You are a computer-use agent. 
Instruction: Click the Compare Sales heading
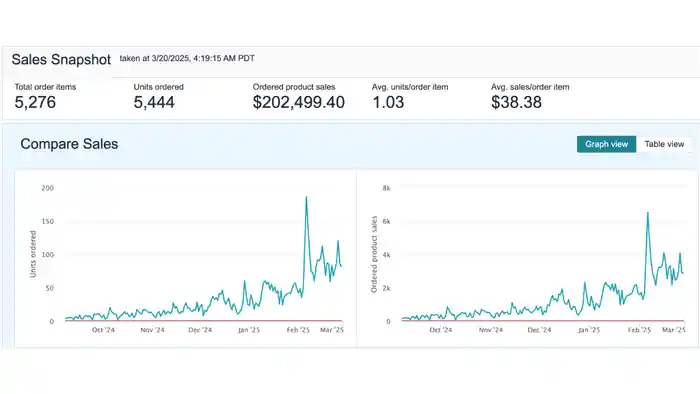click(69, 144)
